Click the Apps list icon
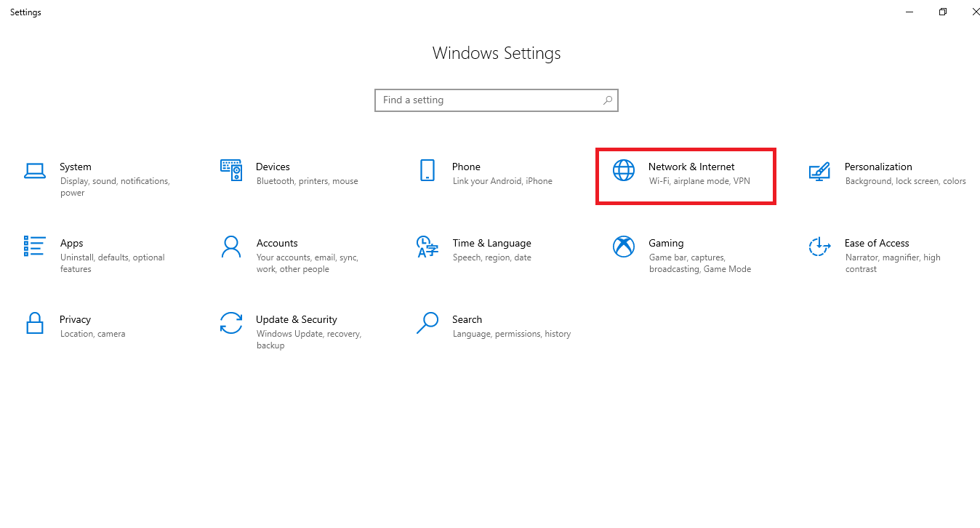The width and height of the screenshot is (980, 528). click(35, 246)
